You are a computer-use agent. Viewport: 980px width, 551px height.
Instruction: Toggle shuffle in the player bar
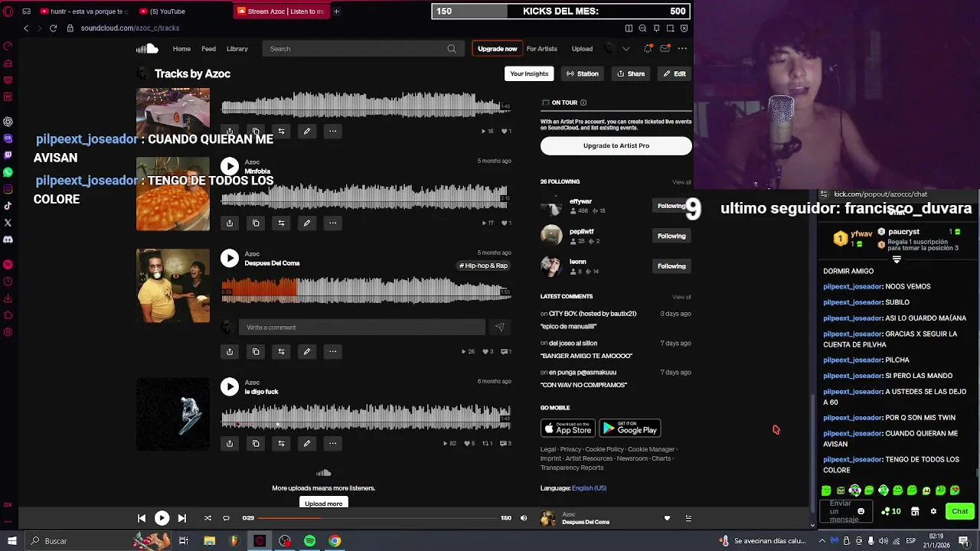[207, 518]
